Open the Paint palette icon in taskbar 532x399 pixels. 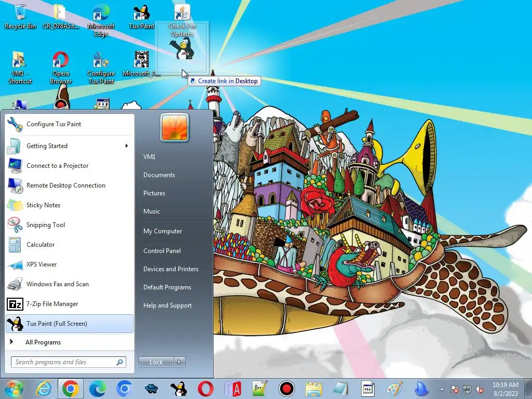pos(395,389)
